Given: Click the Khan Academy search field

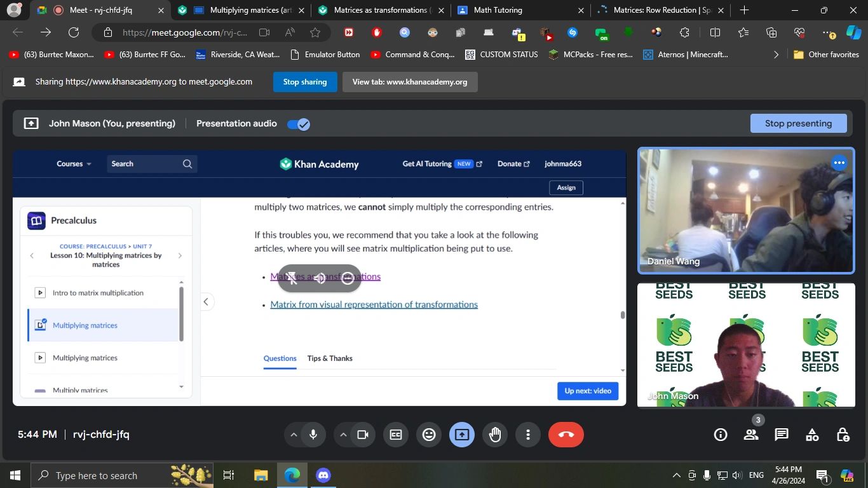Looking at the screenshot, I should pos(145,164).
